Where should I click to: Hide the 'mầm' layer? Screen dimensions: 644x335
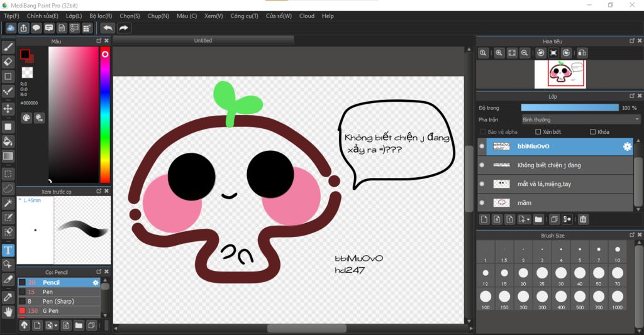click(x=482, y=203)
